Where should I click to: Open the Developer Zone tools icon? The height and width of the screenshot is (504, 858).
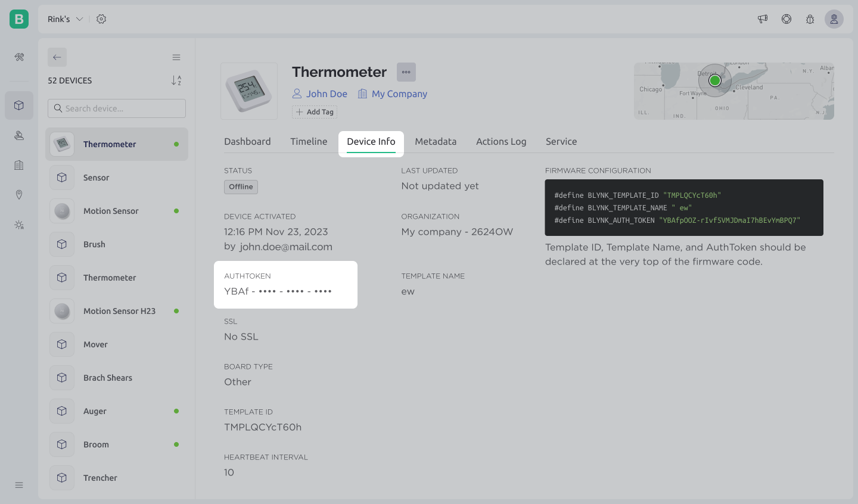(19, 57)
